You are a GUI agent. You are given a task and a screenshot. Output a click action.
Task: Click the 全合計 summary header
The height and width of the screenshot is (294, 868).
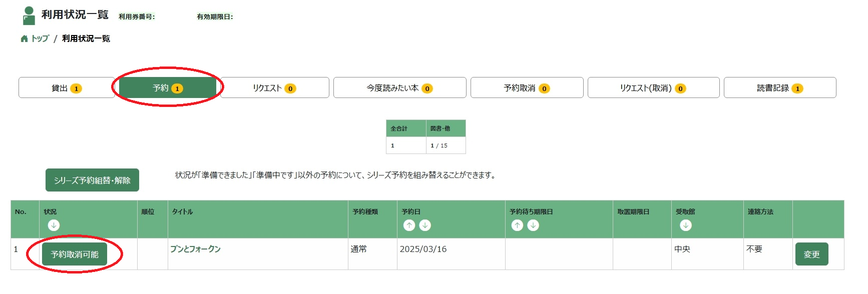[x=406, y=128]
